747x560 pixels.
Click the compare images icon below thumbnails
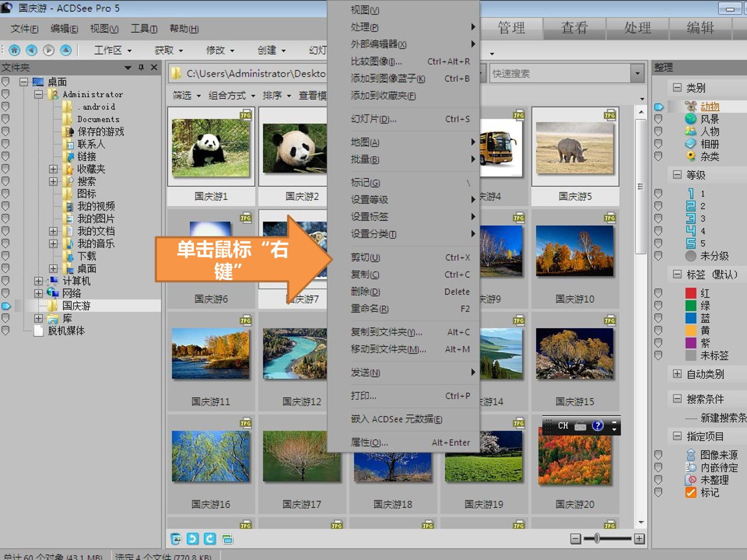click(x=227, y=539)
